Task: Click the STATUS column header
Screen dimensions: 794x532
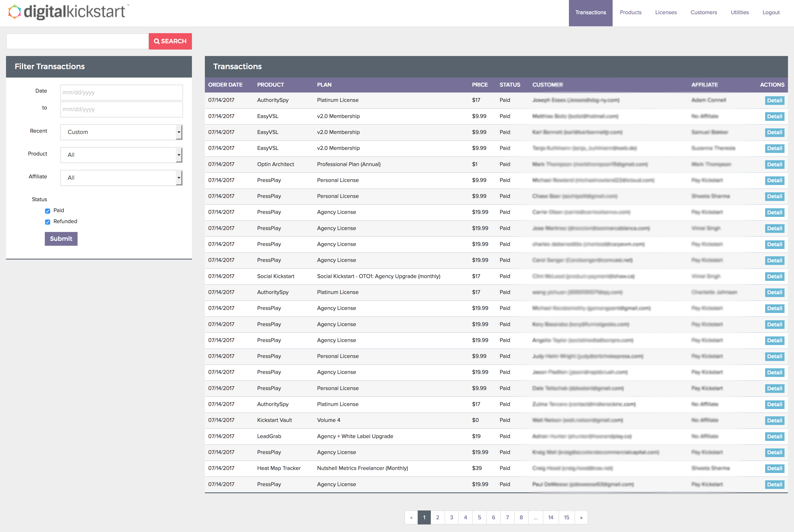Action: pos(510,85)
